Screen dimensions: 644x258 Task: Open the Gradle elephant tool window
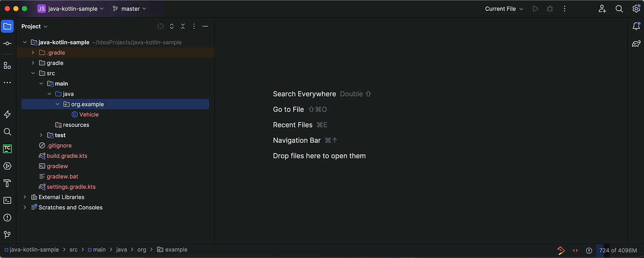[636, 43]
